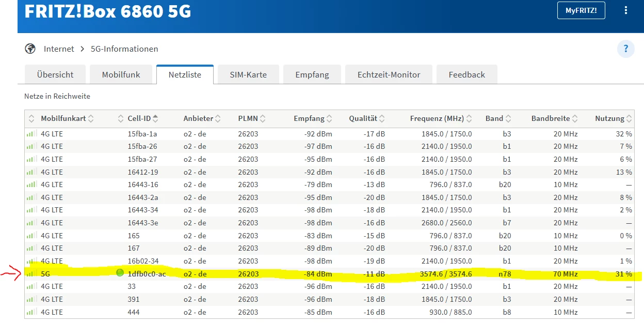The width and height of the screenshot is (644, 323).
Task: Select the Netzliste tab
Action: tap(185, 74)
